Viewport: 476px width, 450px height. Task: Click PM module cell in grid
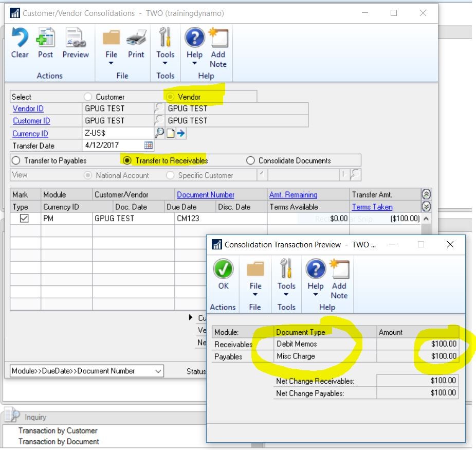[x=66, y=219]
